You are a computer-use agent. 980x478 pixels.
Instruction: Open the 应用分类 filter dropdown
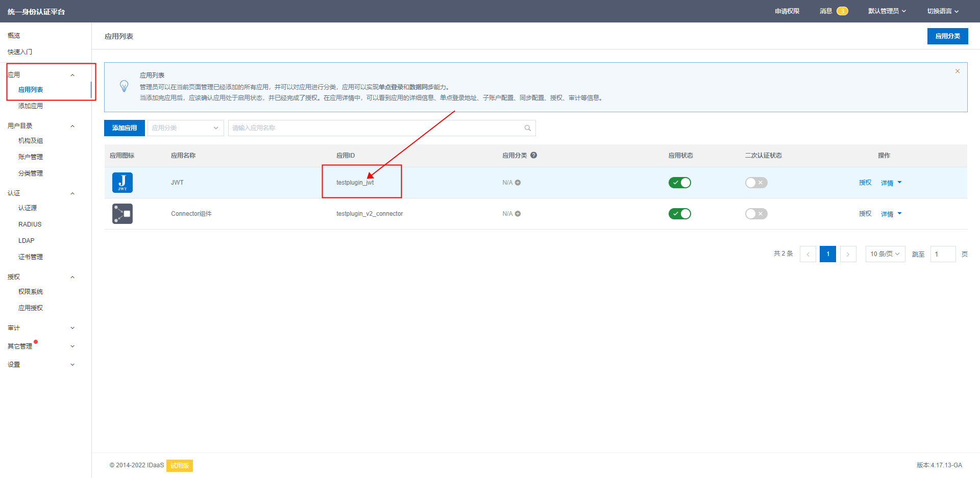click(185, 128)
